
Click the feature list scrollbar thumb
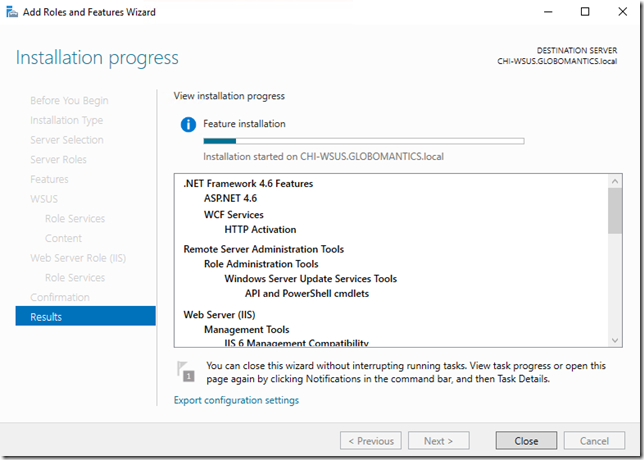point(615,211)
